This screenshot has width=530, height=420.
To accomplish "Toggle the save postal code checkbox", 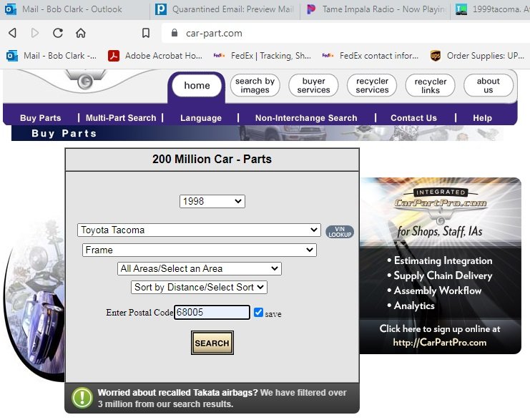I will click(x=258, y=312).
